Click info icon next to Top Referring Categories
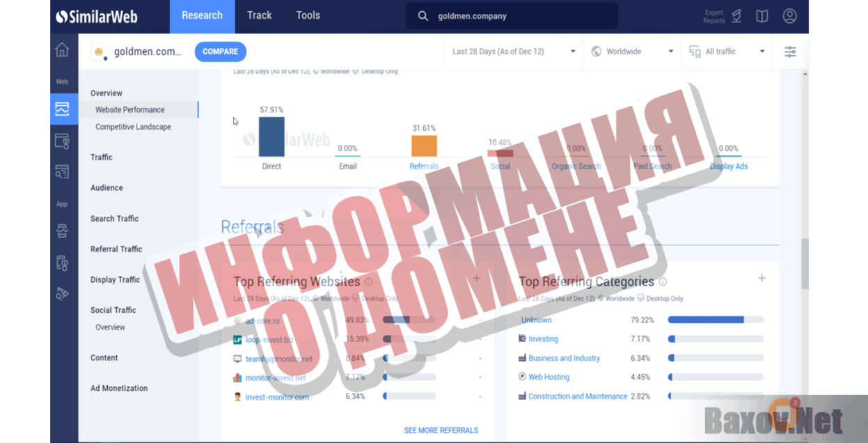This screenshot has width=868, height=443. (663, 282)
